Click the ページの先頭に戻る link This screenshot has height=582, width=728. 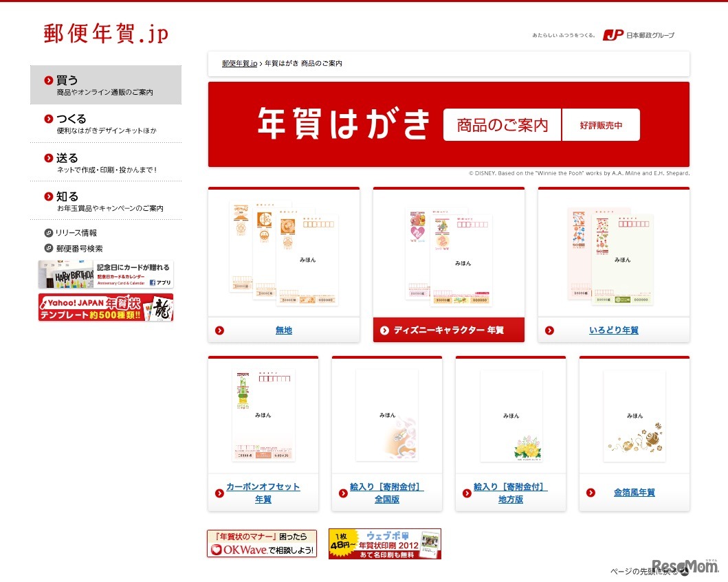638,570
